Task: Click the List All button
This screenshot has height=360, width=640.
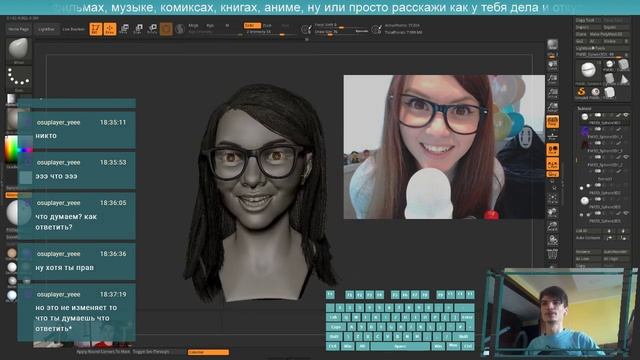Action: click(588, 231)
